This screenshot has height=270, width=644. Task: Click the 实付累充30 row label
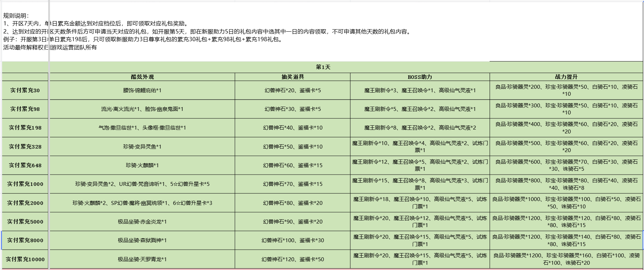point(25,90)
